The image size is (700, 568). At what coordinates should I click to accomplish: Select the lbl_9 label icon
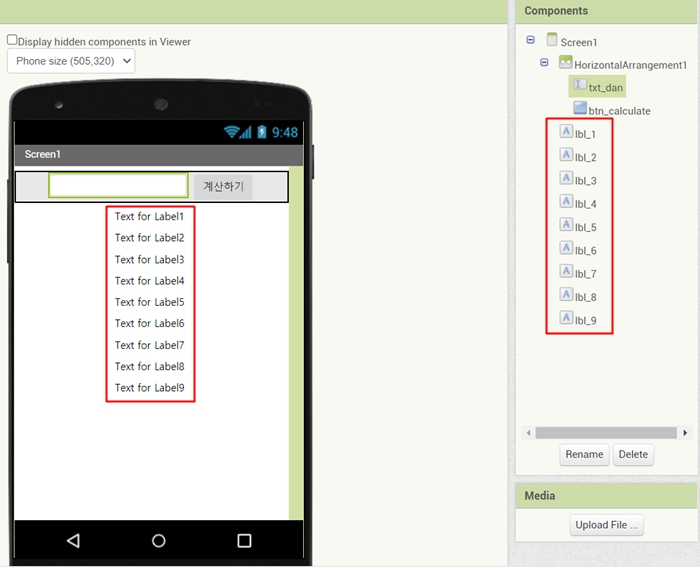pyautogui.click(x=566, y=317)
